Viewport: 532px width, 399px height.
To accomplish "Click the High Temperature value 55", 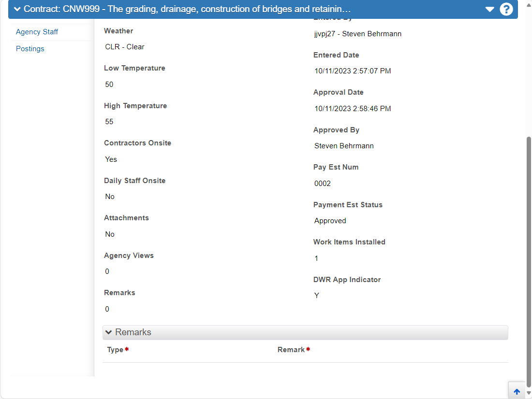I will (x=109, y=122).
